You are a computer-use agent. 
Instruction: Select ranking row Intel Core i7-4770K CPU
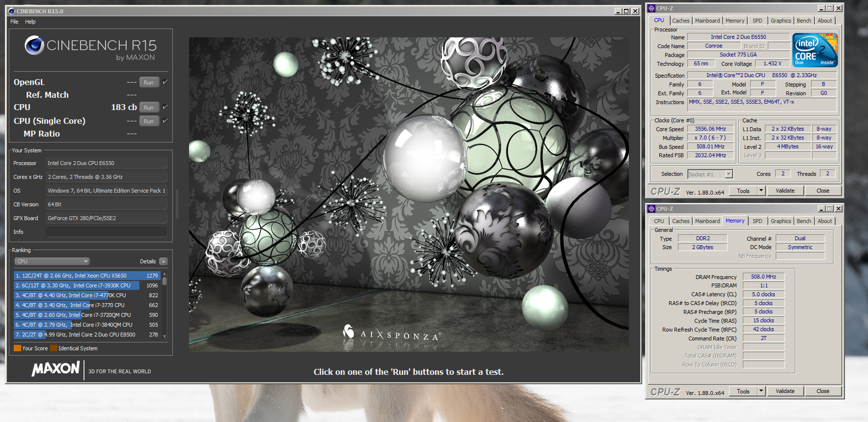[87, 295]
